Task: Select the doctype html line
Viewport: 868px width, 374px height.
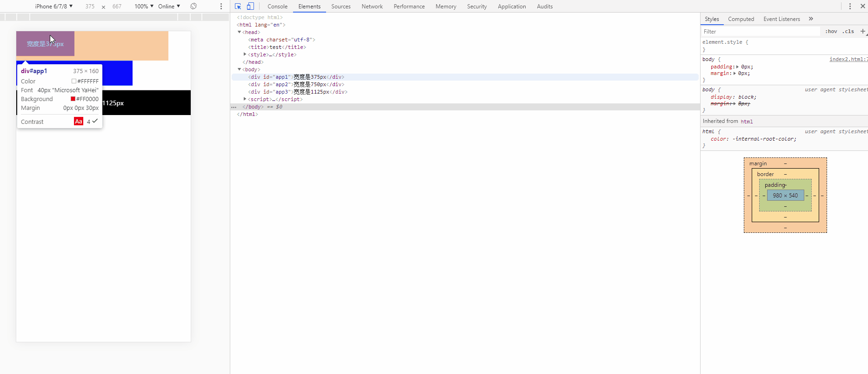Action: [260, 17]
